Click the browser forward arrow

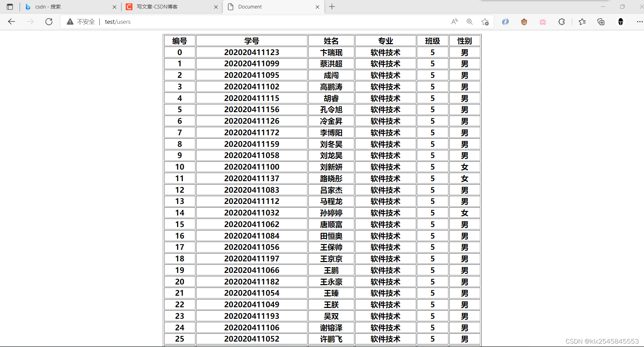pos(30,22)
